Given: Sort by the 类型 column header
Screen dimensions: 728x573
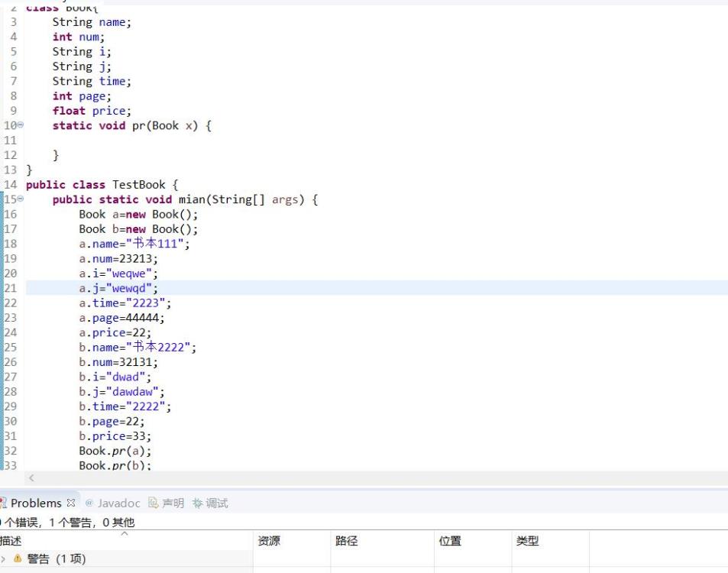Looking at the screenshot, I should pyautogui.click(x=527, y=540).
